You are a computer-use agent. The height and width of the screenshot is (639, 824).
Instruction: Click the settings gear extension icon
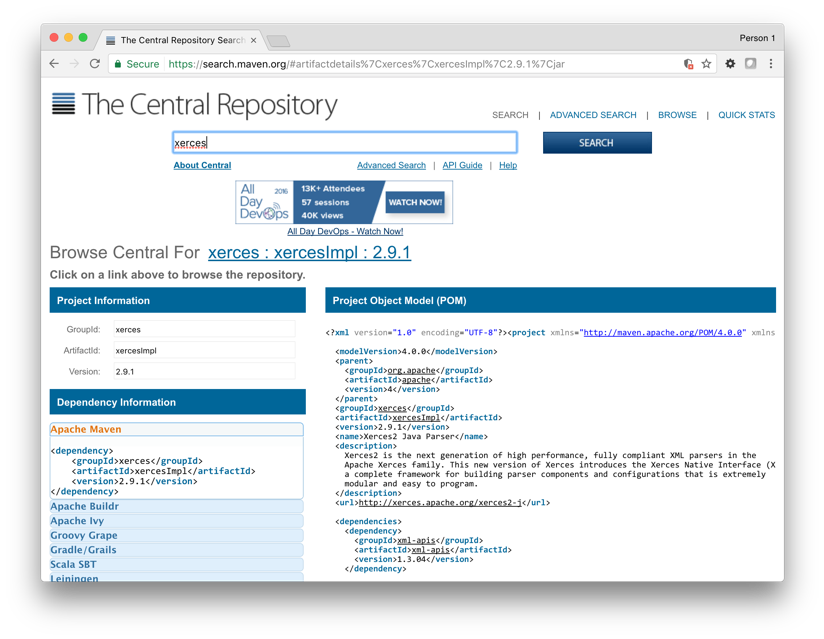(x=730, y=64)
